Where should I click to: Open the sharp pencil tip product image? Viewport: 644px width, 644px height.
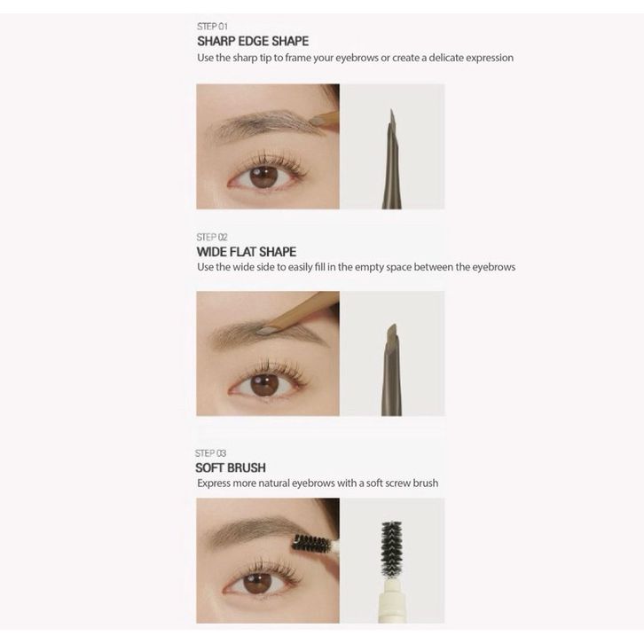point(392,146)
